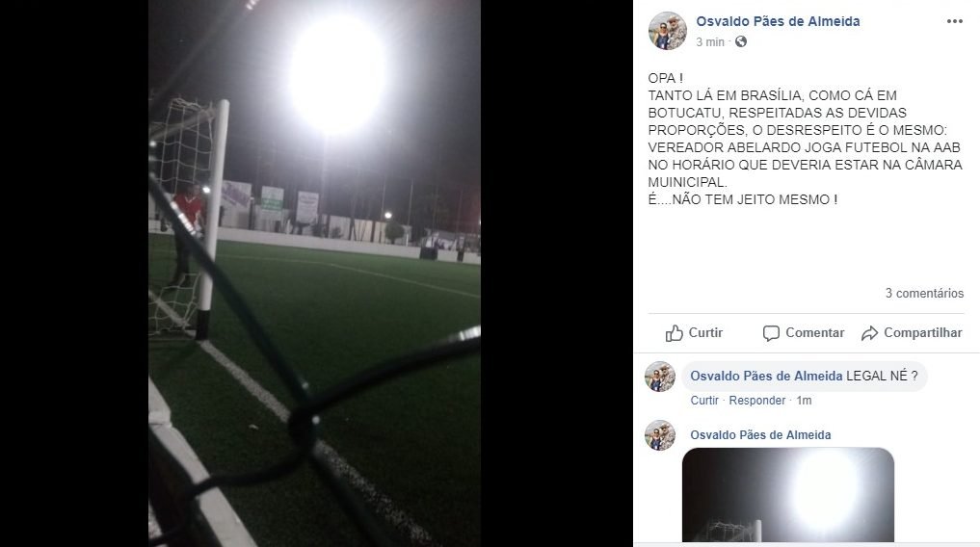The image size is (980, 547).
Task: Click avatar beside the photo comment
Action: click(x=660, y=435)
